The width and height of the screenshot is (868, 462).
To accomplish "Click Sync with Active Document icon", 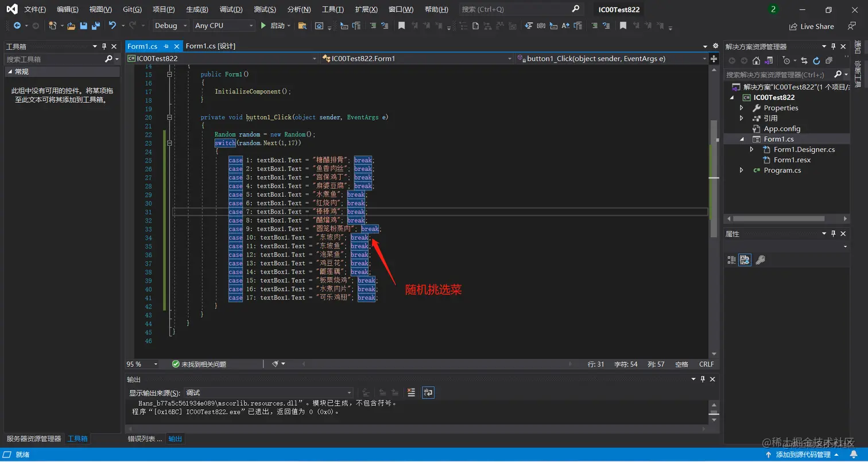I will point(804,61).
